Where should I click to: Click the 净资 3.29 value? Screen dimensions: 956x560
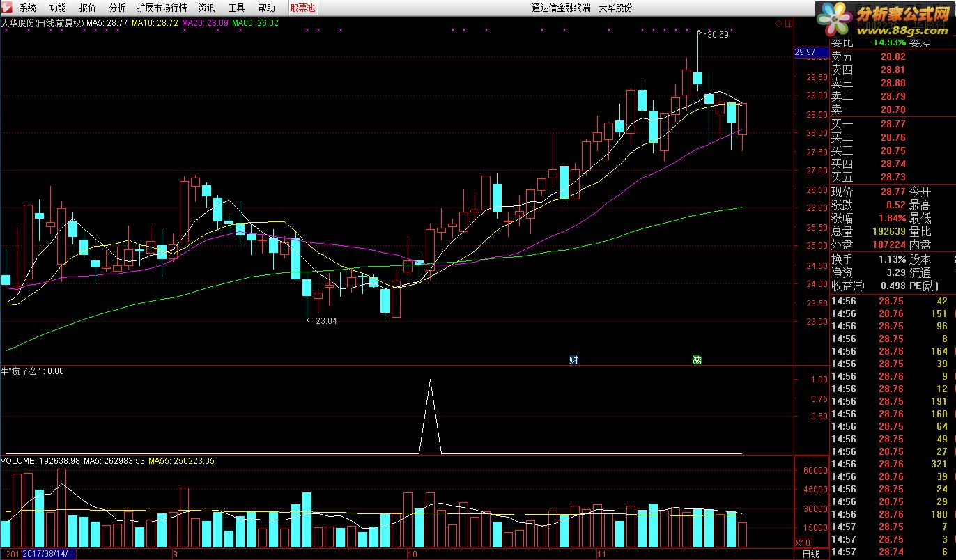pyautogui.click(x=896, y=272)
